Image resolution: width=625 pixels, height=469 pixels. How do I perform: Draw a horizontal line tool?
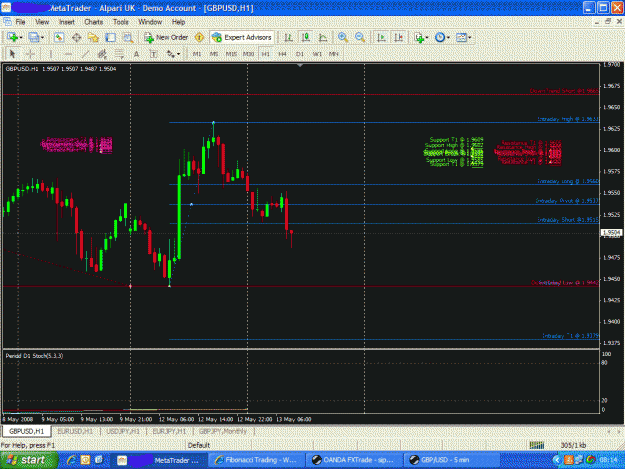[x=68, y=54]
